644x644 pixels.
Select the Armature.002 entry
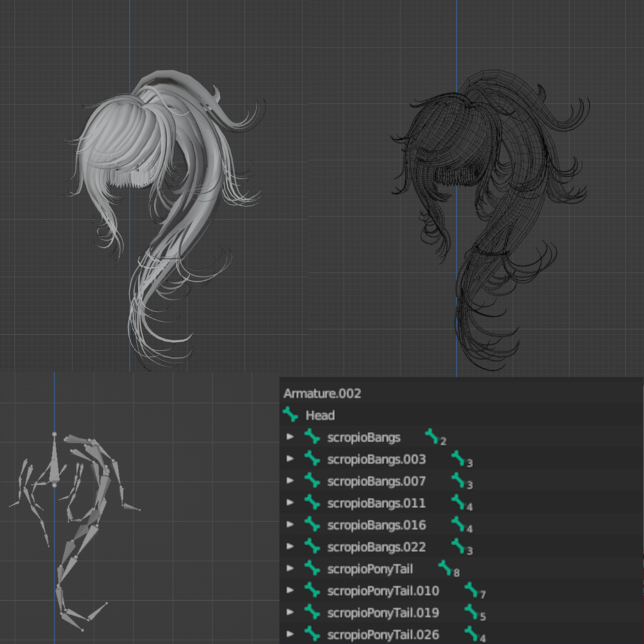coord(322,393)
